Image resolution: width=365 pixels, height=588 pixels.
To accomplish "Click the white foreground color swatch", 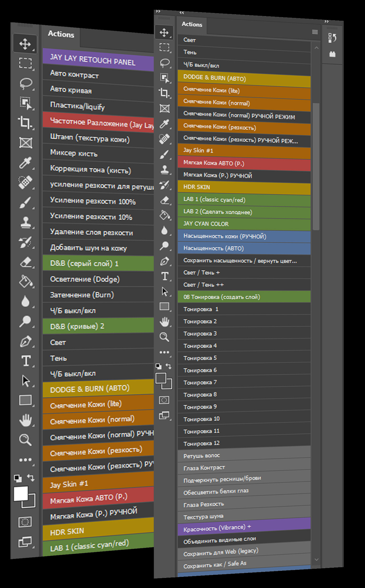I will pyautogui.click(x=21, y=493).
